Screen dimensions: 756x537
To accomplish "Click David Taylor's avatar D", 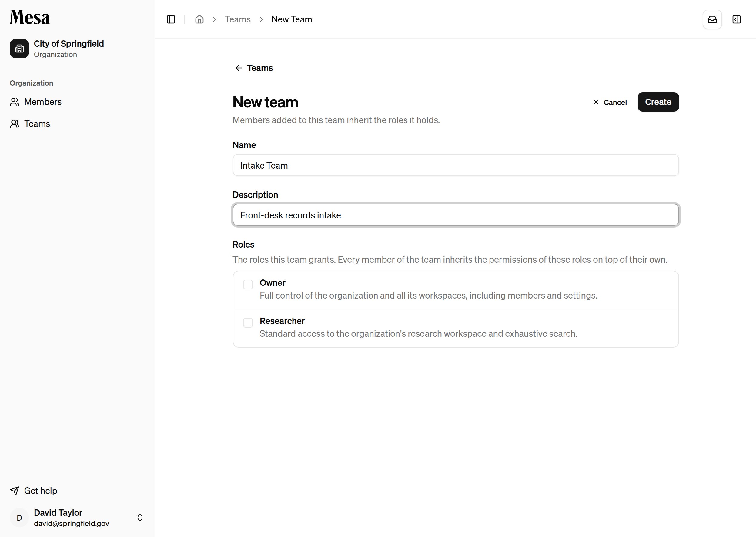I will tap(19, 518).
